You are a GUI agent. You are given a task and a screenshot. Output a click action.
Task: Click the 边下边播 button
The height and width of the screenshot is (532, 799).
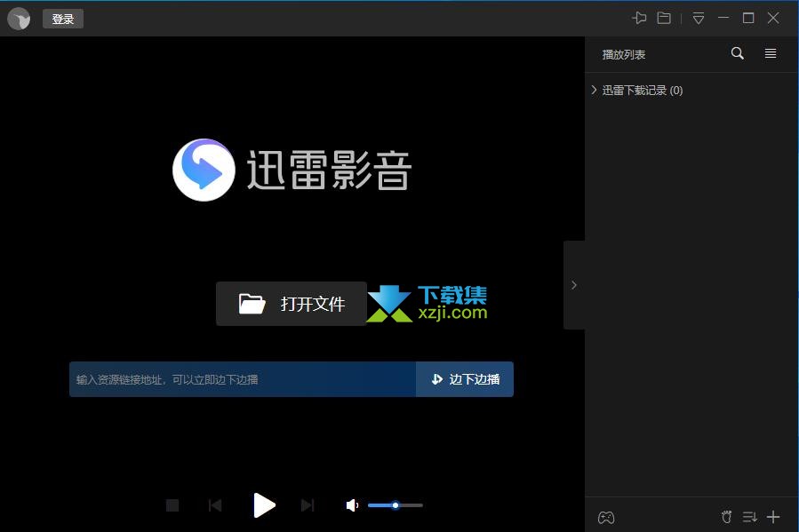pos(465,379)
